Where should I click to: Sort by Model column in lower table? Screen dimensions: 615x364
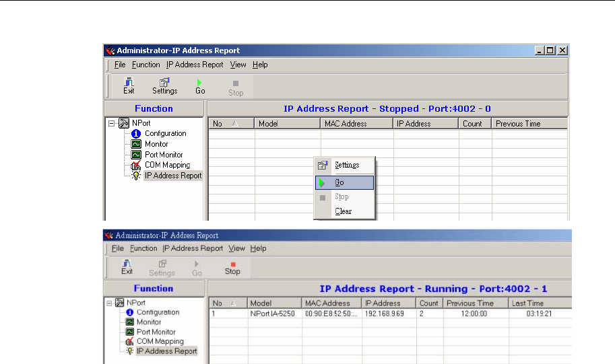click(x=275, y=303)
